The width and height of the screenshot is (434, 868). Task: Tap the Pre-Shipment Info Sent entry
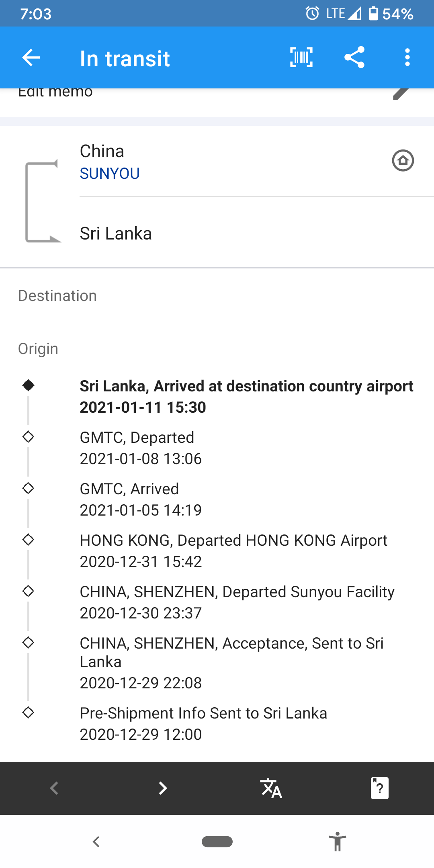click(203, 724)
